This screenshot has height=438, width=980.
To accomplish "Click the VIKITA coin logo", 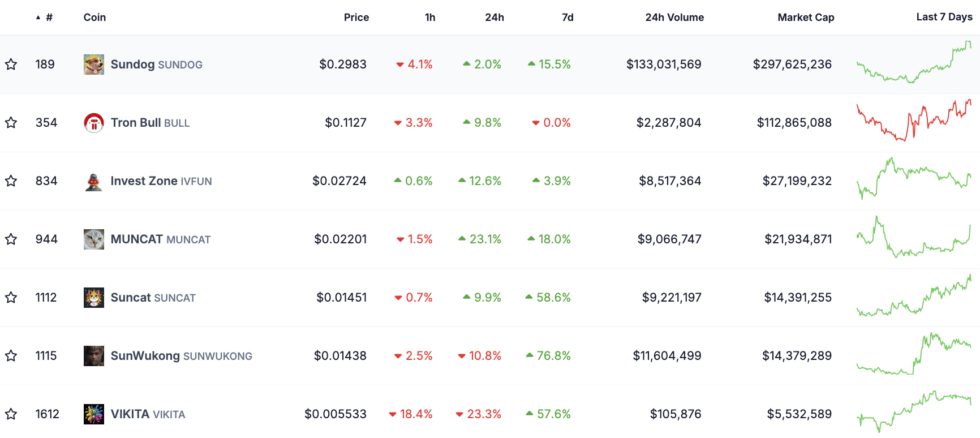I will [x=93, y=414].
